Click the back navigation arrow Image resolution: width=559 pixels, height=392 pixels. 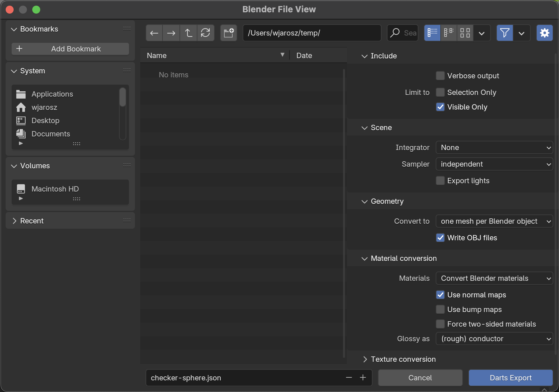154,33
